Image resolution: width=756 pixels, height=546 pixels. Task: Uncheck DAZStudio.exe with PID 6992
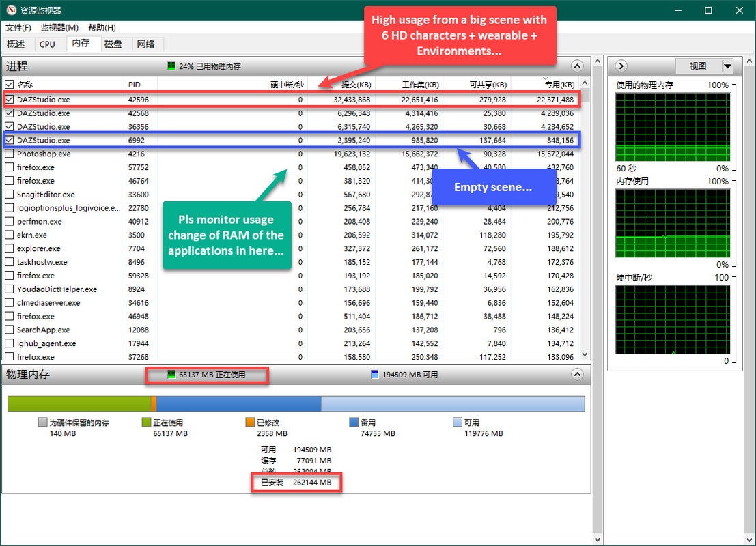coord(9,140)
